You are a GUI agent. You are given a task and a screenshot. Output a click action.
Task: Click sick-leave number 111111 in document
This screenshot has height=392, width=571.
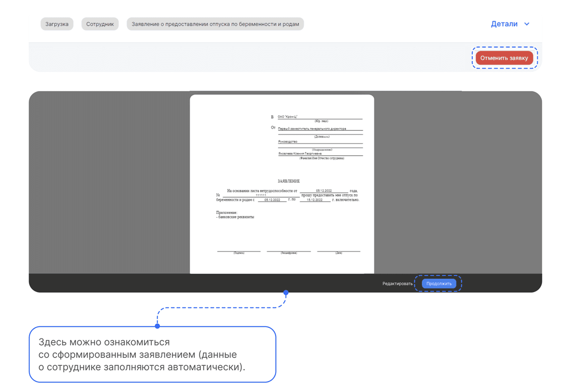(261, 195)
